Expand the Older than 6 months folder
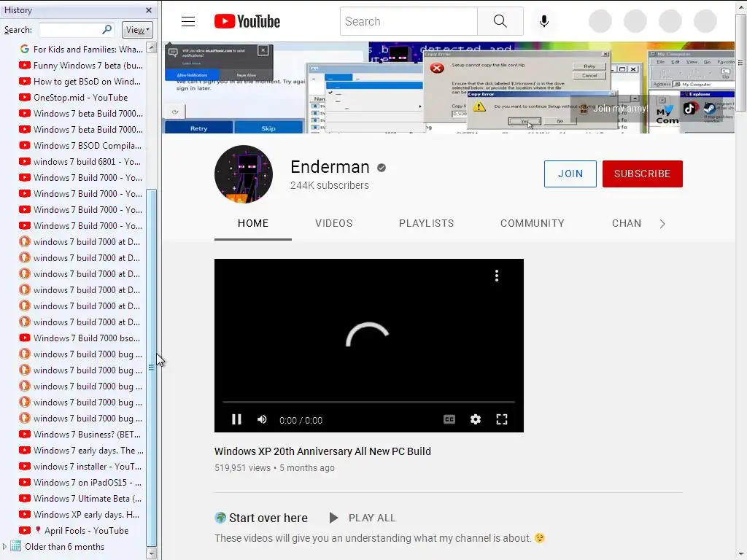This screenshot has height=560, width=747. click(5, 547)
